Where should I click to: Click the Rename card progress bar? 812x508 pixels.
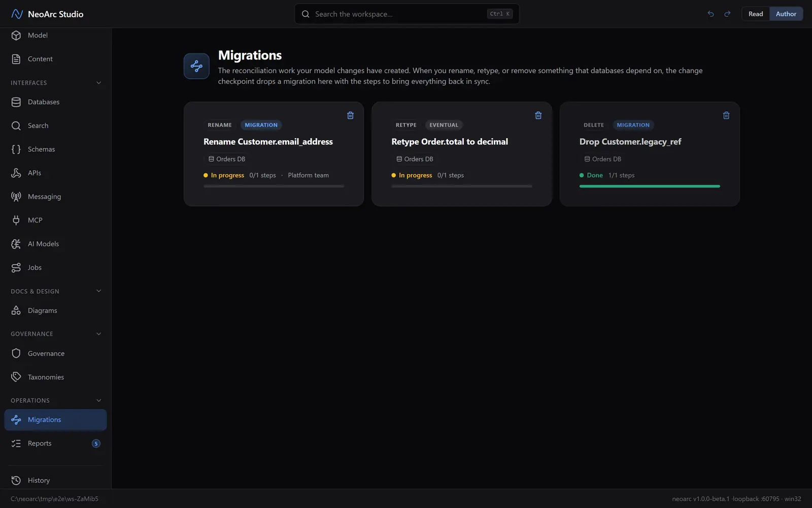coord(274,186)
